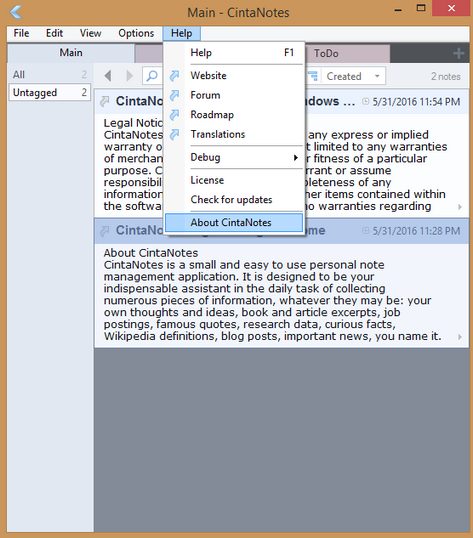This screenshot has height=538, width=473.
Task: Click the link icon on second note title
Action: 105,231
